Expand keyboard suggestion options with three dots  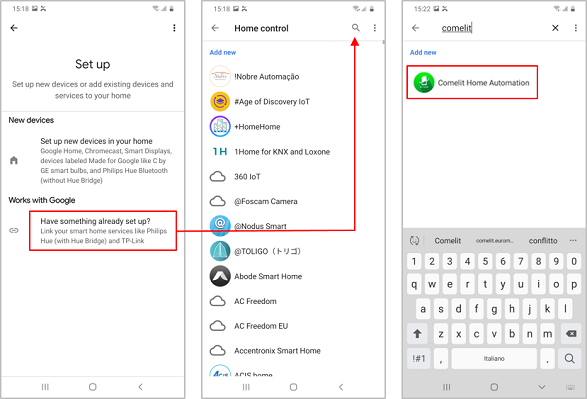pyautogui.click(x=573, y=240)
